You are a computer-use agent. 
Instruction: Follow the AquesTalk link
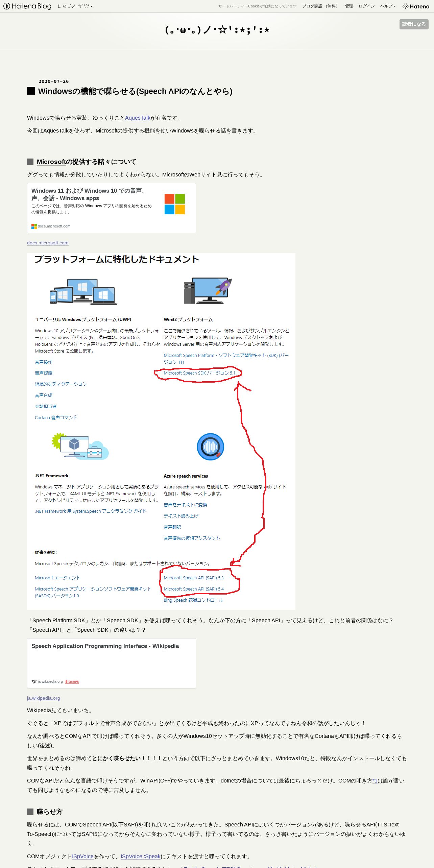click(x=138, y=118)
